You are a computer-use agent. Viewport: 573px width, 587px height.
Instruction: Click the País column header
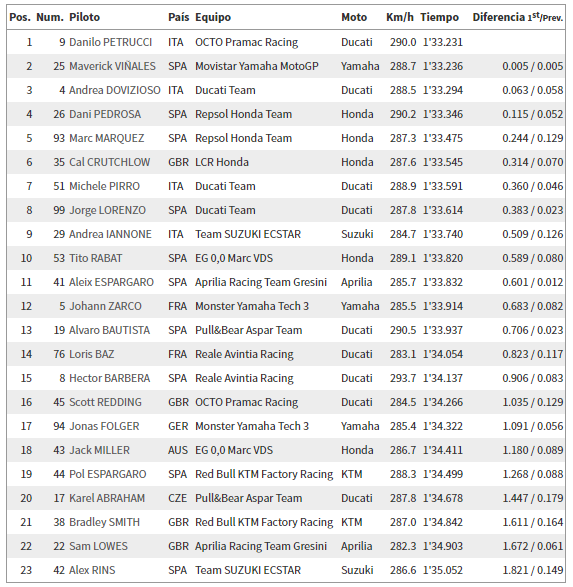pos(179,17)
